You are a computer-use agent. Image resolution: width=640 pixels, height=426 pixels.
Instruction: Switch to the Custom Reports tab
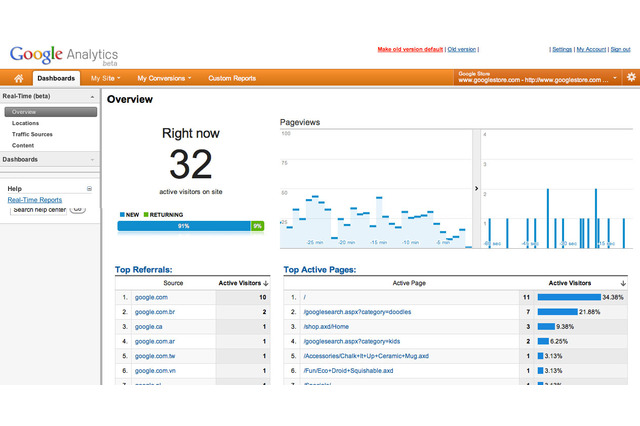click(x=231, y=77)
